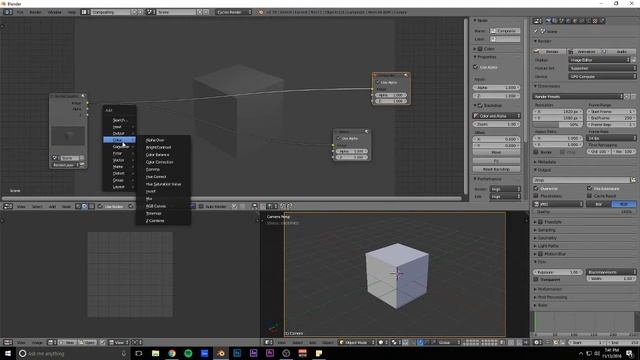Open the Device dropdown (GPU Compute)

coord(602,76)
